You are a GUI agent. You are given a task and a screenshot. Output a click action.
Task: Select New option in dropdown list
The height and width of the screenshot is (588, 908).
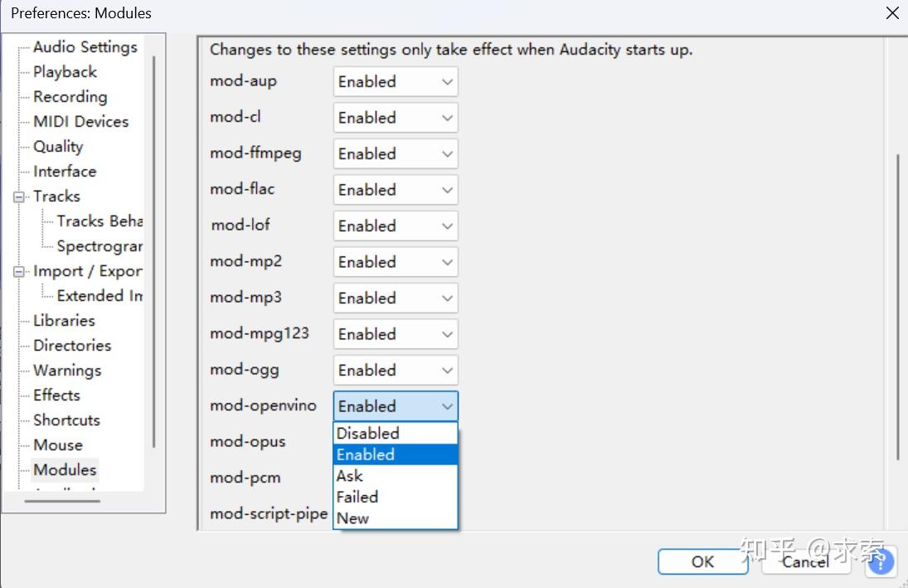(x=353, y=519)
